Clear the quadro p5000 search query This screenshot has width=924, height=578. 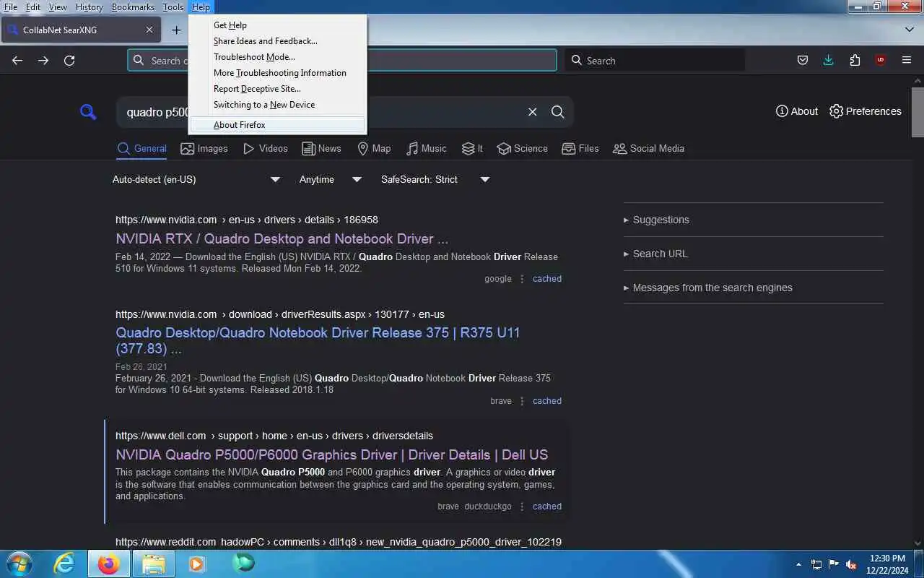(x=532, y=112)
